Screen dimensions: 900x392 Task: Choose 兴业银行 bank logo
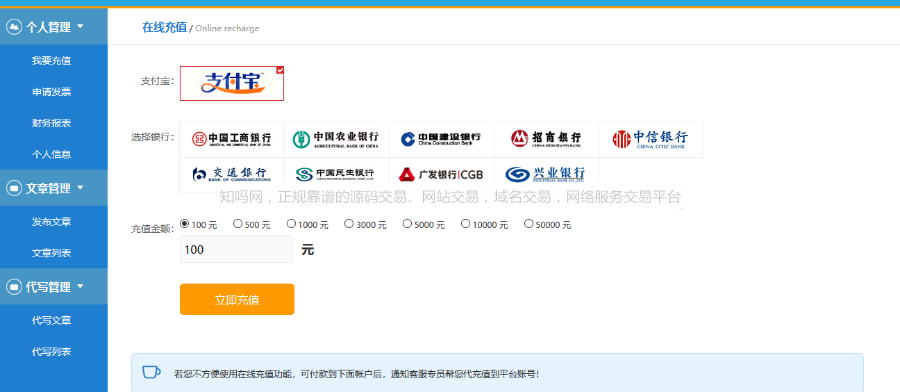[546, 174]
